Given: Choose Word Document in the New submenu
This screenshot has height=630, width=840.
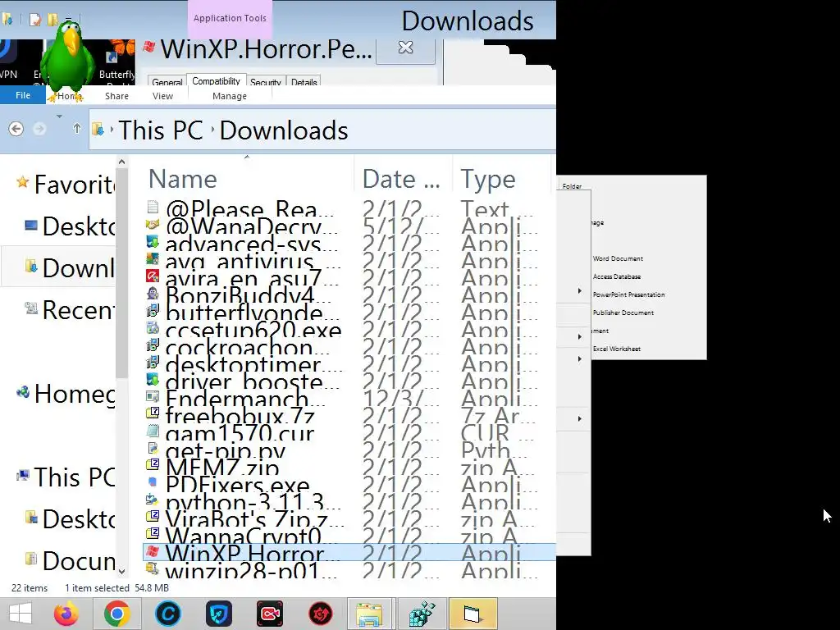Looking at the screenshot, I should tap(618, 258).
